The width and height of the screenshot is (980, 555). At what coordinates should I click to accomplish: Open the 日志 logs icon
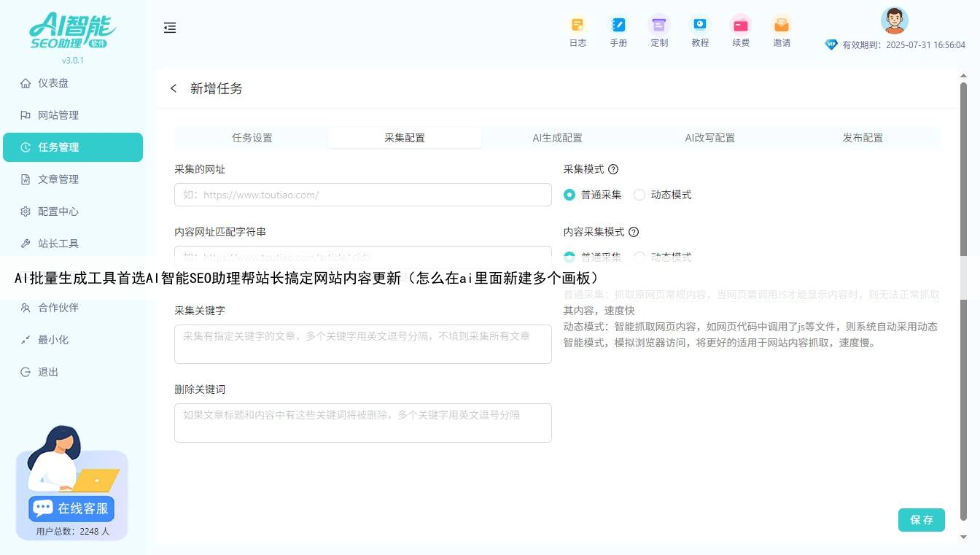(x=577, y=31)
